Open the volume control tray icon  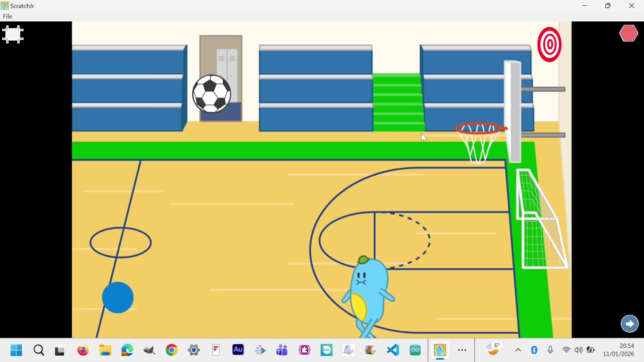tap(578, 350)
